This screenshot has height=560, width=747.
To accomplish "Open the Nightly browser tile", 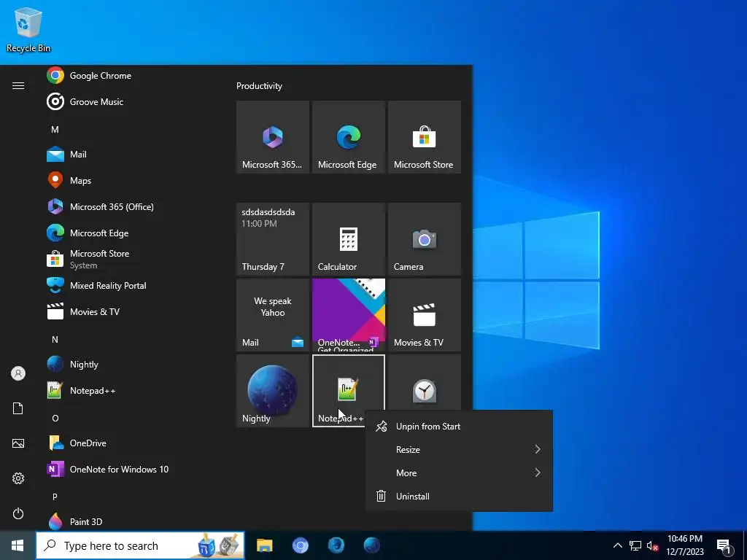I will [x=273, y=391].
